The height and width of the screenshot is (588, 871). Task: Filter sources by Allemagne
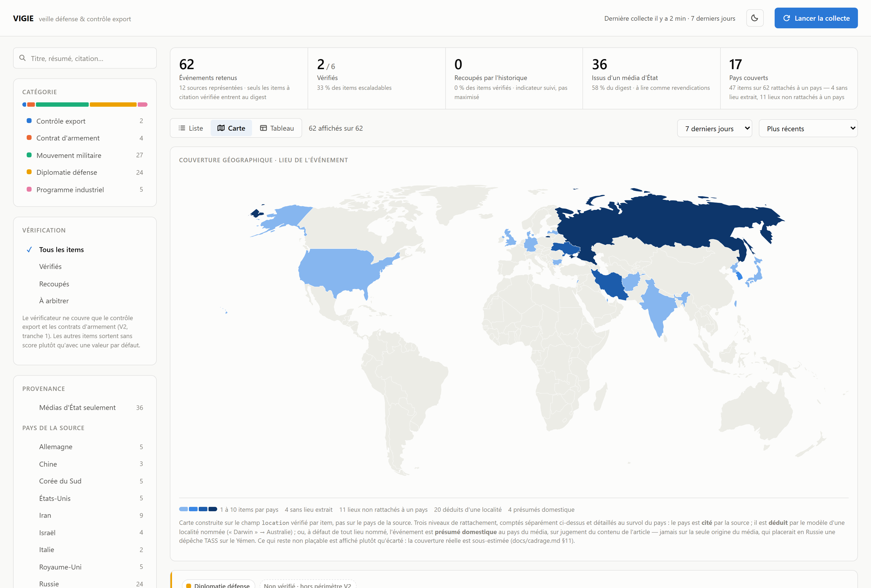click(x=85, y=447)
